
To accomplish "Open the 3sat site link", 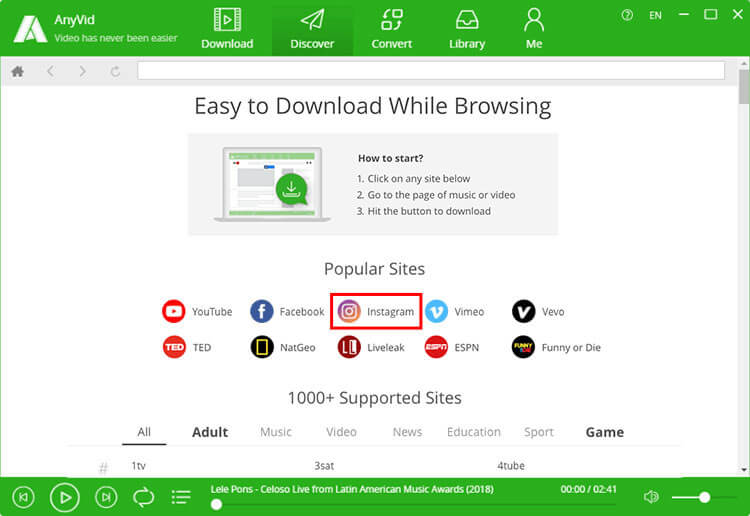I will (324, 465).
